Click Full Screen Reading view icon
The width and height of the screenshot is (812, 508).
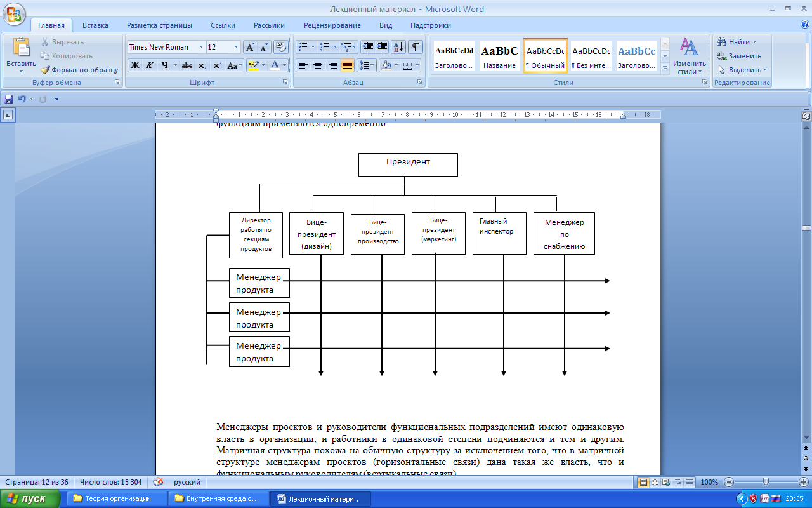click(x=654, y=482)
